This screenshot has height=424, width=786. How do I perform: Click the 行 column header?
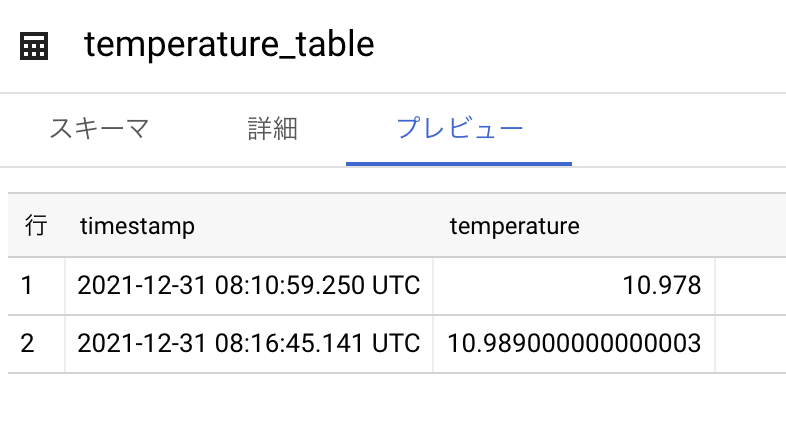[36, 226]
